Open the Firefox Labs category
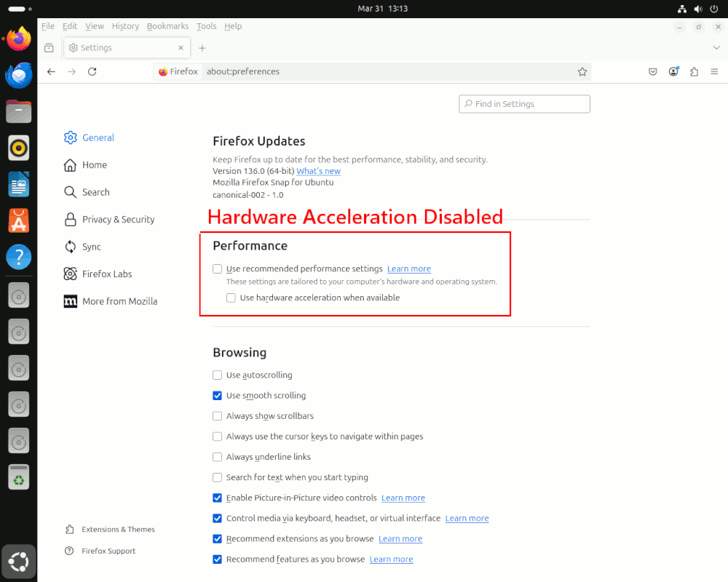This screenshot has width=728, height=582. pos(98,274)
